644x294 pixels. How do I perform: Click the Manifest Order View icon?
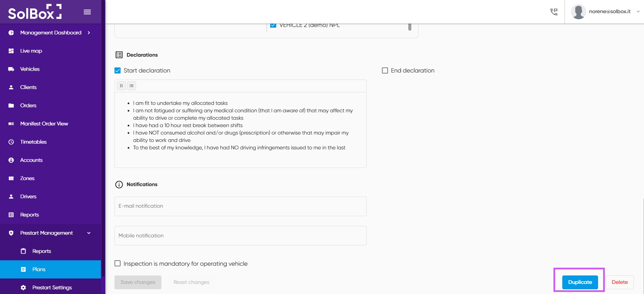tap(11, 124)
